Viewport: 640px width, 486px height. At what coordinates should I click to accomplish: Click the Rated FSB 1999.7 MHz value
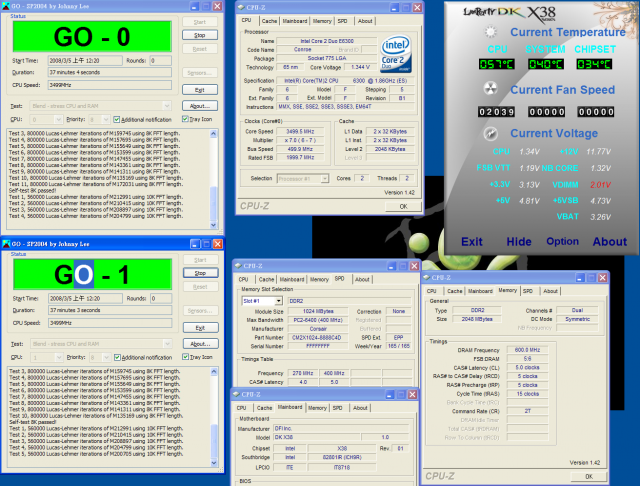click(300, 157)
